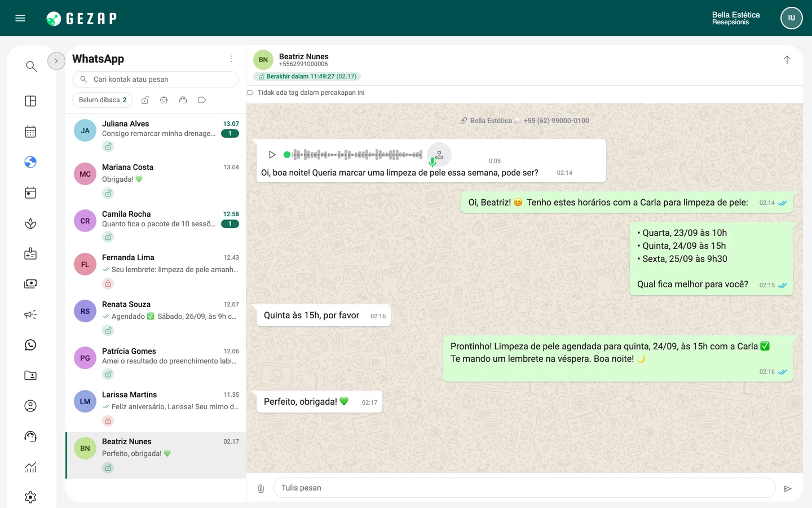Screen dimensions: 812x508
Task: Click the send message arrow icon
Action: pos(788,489)
